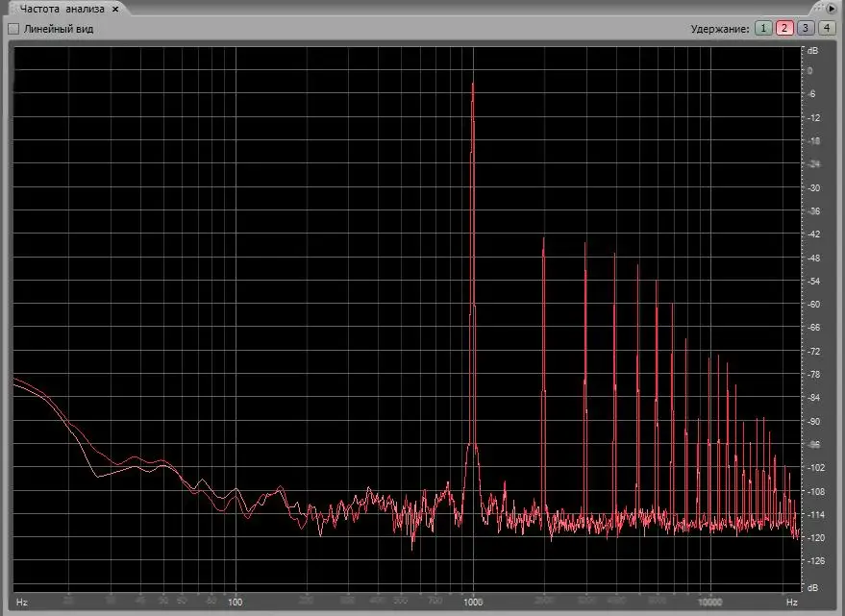Click the -60 dB scale label
Viewport: 845px width, 616px height.
click(812, 304)
